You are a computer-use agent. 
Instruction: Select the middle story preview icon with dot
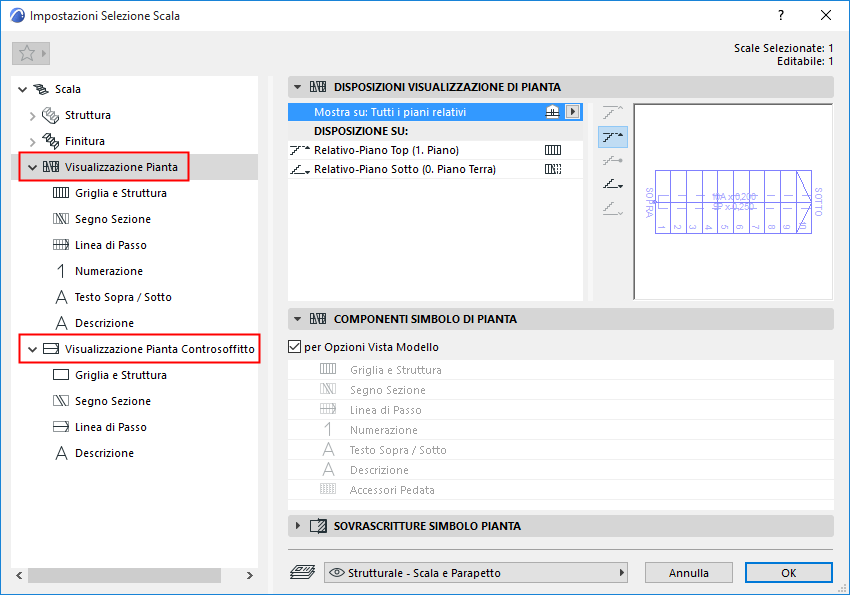[x=613, y=160]
